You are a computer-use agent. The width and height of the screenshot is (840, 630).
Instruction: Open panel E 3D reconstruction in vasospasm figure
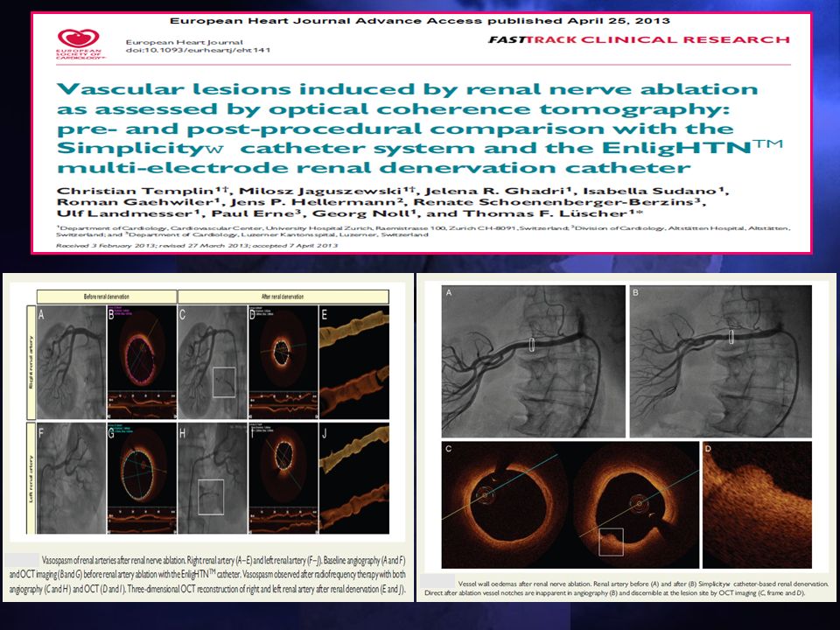(x=354, y=362)
